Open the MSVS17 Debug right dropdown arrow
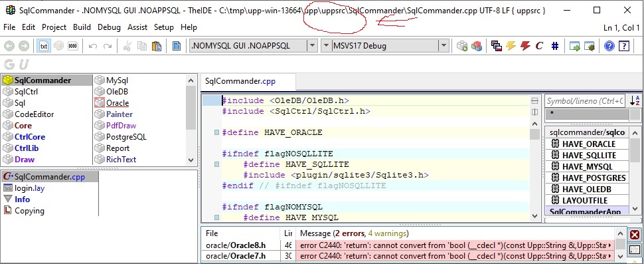644x264 pixels. 443,46
